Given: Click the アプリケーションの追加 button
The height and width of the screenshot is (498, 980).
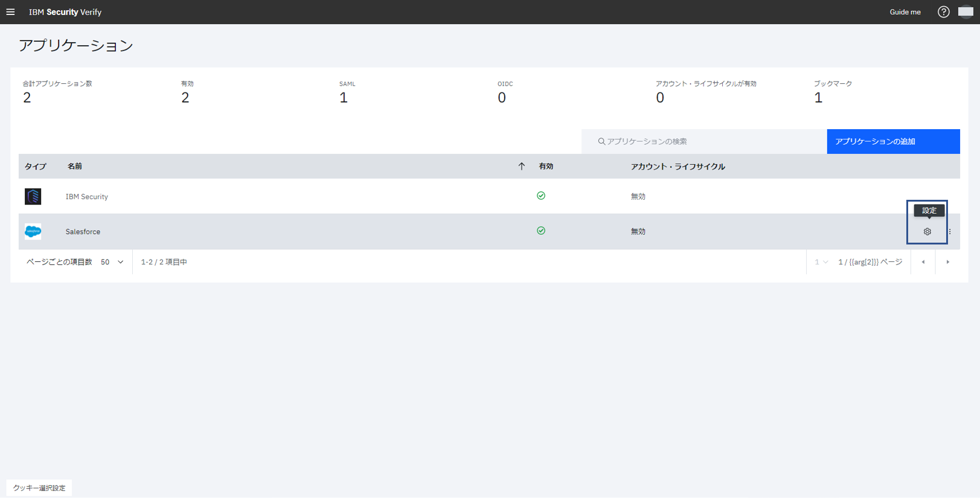Looking at the screenshot, I should click(x=893, y=141).
